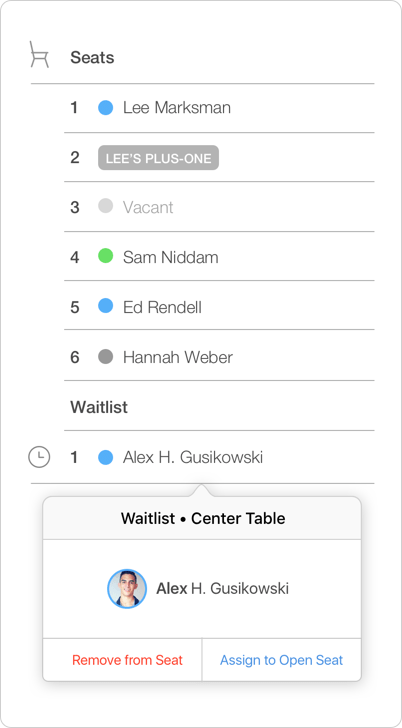Click the green dot next to Sam Niddam

[x=106, y=256]
